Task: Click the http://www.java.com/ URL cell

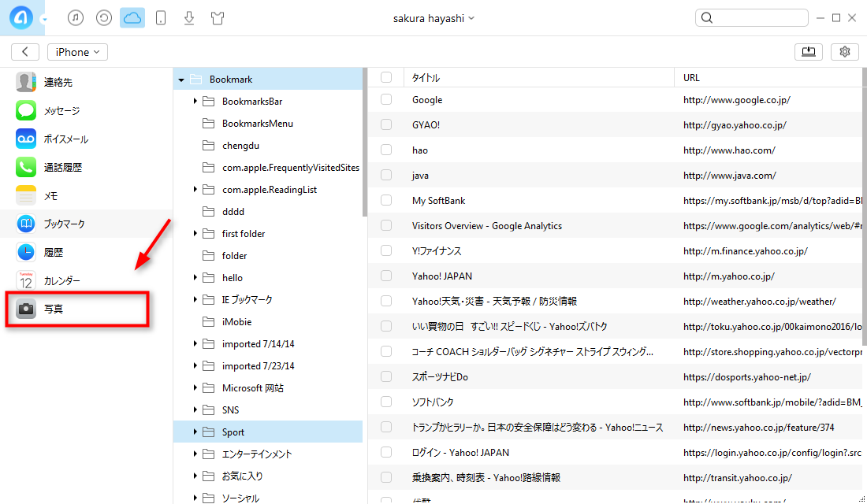Action: click(730, 175)
